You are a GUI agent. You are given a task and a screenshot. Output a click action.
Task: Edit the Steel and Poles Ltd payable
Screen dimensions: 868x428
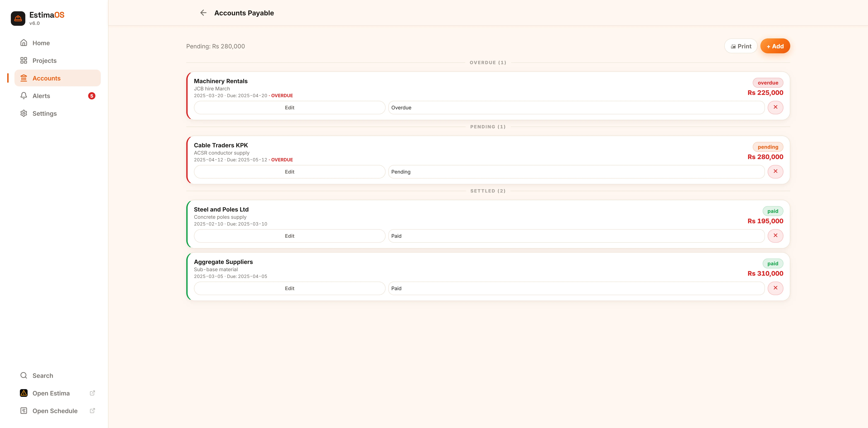289,236
